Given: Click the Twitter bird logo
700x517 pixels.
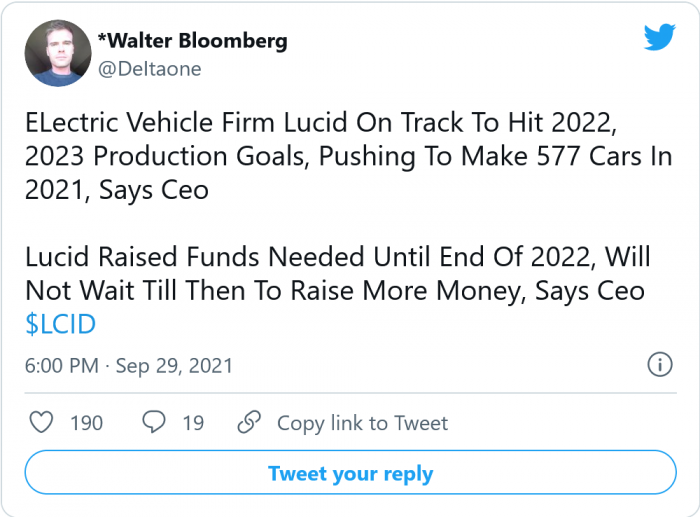Looking at the screenshot, I should click(659, 38).
